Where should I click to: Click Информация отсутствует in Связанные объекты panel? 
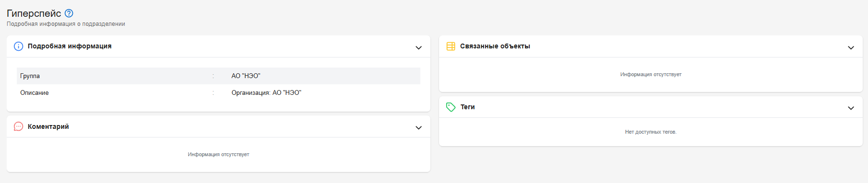[x=651, y=74]
